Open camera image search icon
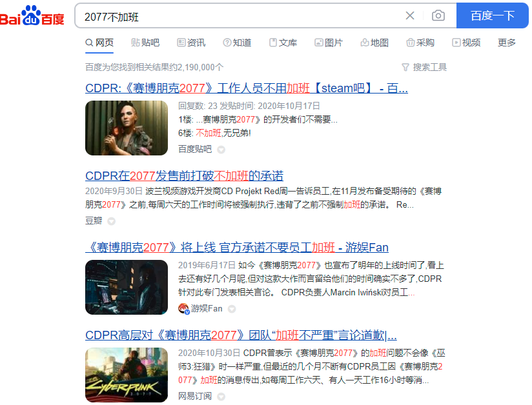532x405 pixels. point(438,15)
